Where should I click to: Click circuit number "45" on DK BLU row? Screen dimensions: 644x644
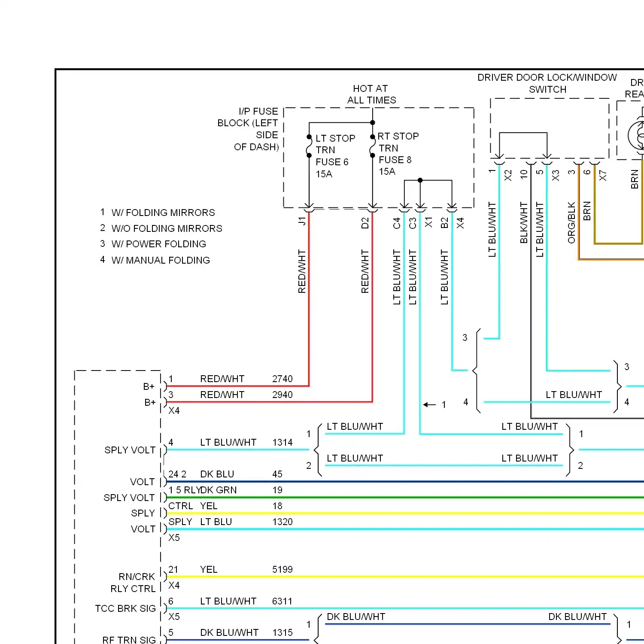pyautogui.click(x=277, y=474)
